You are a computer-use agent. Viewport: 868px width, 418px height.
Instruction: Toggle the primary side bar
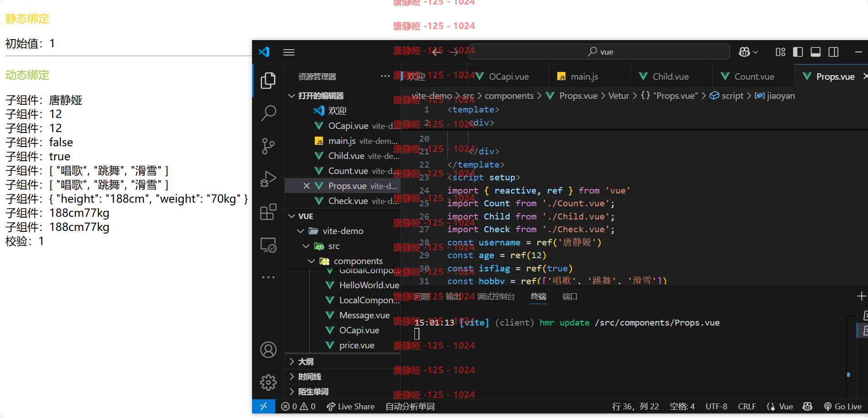pos(798,52)
